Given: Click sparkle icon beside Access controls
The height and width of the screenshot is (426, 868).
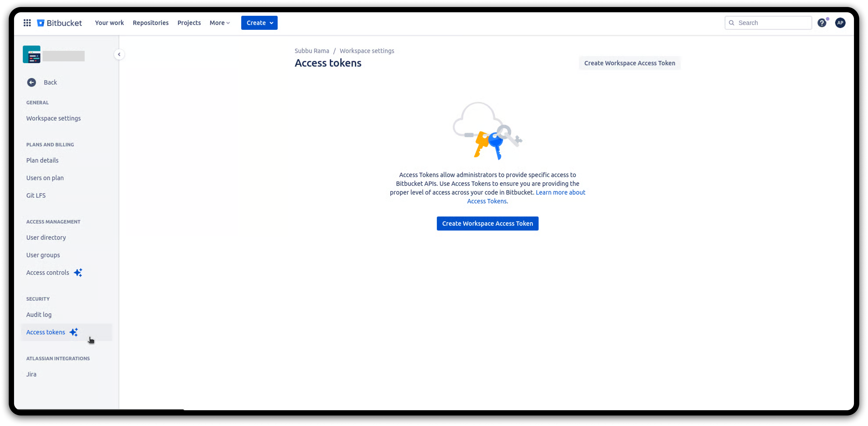Looking at the screenshot, I should (x=78, y=272).
